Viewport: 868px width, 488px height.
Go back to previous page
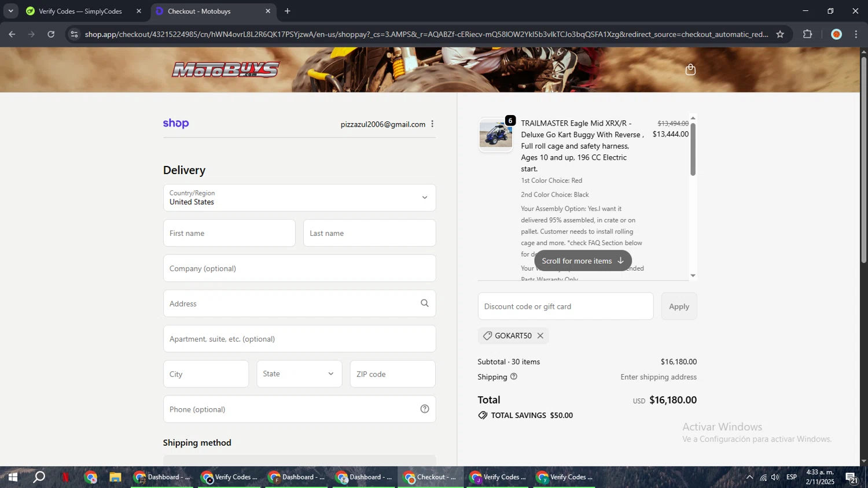point(12,34)
